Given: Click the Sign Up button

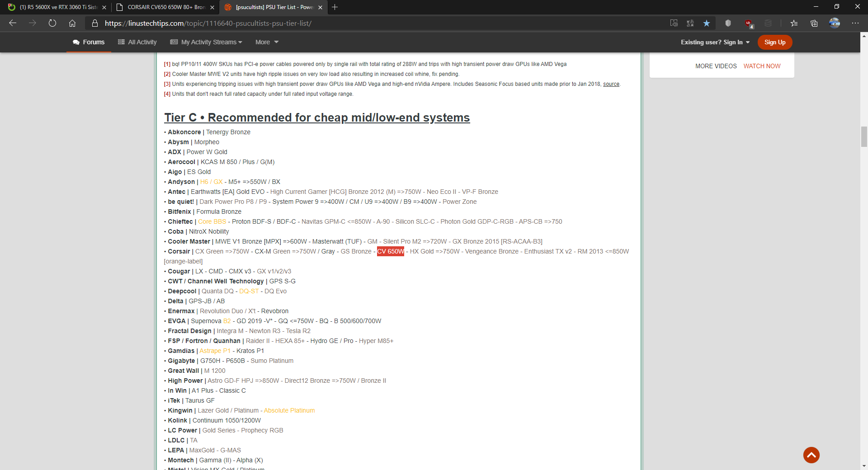Looking at the screenshot, I should 775,42.
